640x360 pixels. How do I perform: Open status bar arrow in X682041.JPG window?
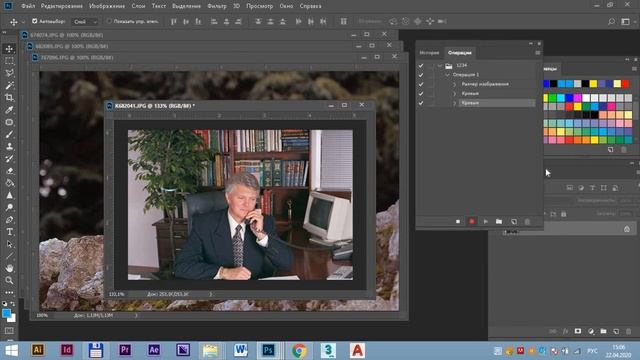(211, 294)
